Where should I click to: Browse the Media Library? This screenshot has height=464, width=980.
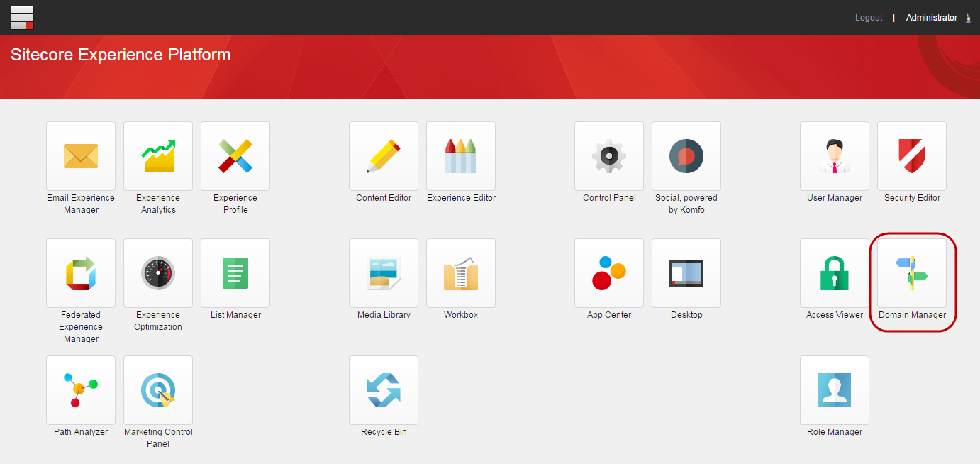coord(383,272)
